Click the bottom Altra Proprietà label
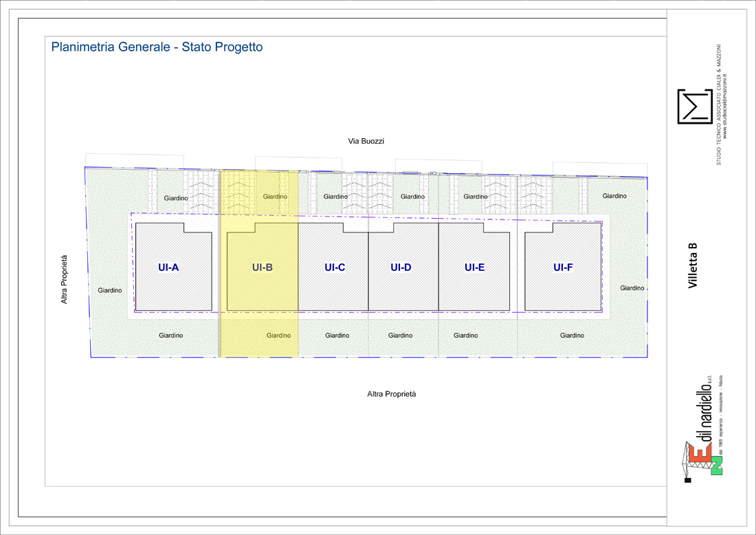This screenshot has height=535, width=756. point(391,394)
